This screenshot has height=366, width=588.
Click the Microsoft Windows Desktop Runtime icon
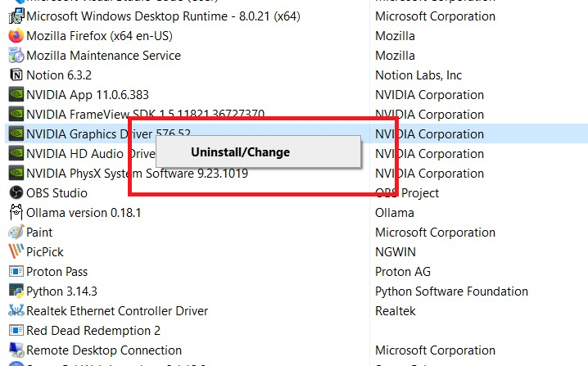(x=16, y=16)
